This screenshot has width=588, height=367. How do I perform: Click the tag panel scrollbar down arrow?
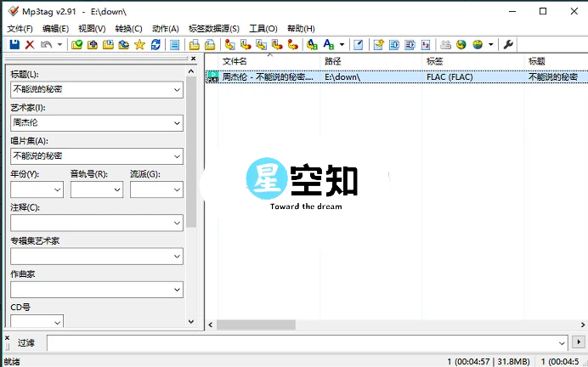tap(191, 321)
